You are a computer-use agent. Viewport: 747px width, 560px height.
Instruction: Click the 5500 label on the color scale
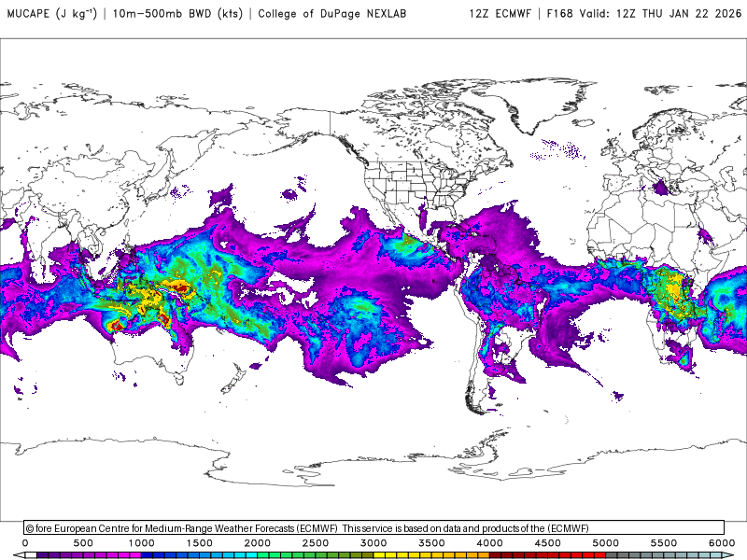[664, 543]
